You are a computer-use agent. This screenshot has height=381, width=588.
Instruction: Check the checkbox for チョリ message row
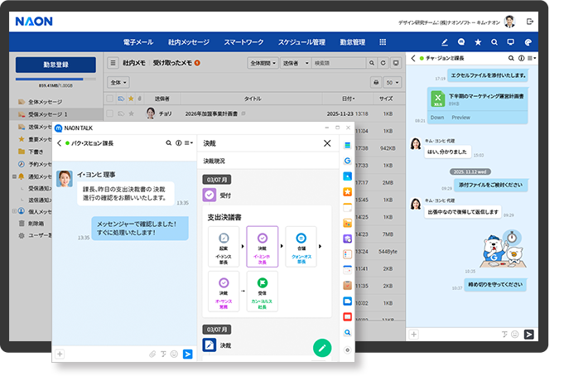tap(110, 113)
